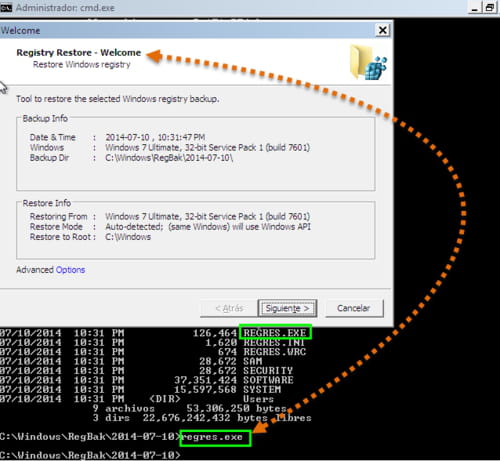The width and height of the screenshot is (500, 461).
Task: Click the Restore to Root C:\Windows value
Action: 128,237
